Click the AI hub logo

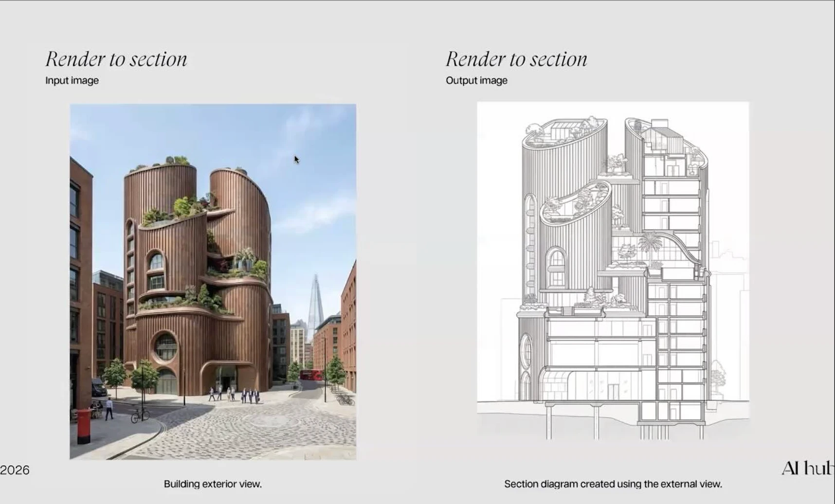pos(808,468)
